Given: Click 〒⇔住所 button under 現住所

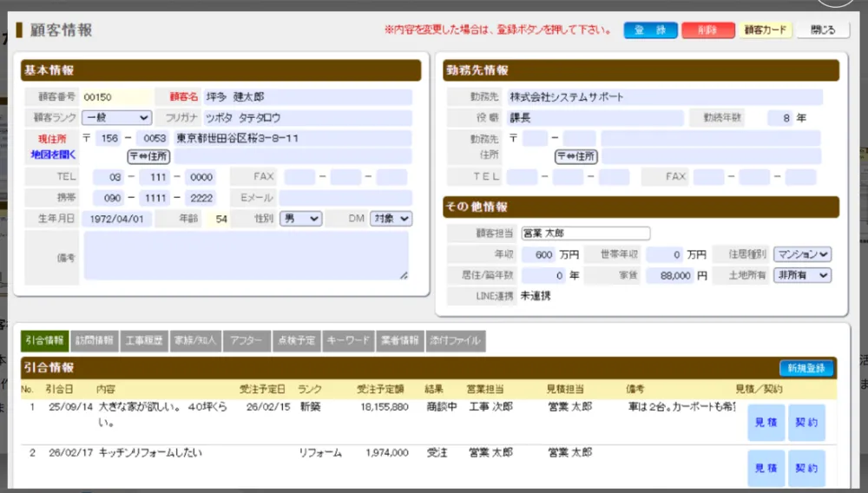Looking at the screenshot, I should point(148,156).
